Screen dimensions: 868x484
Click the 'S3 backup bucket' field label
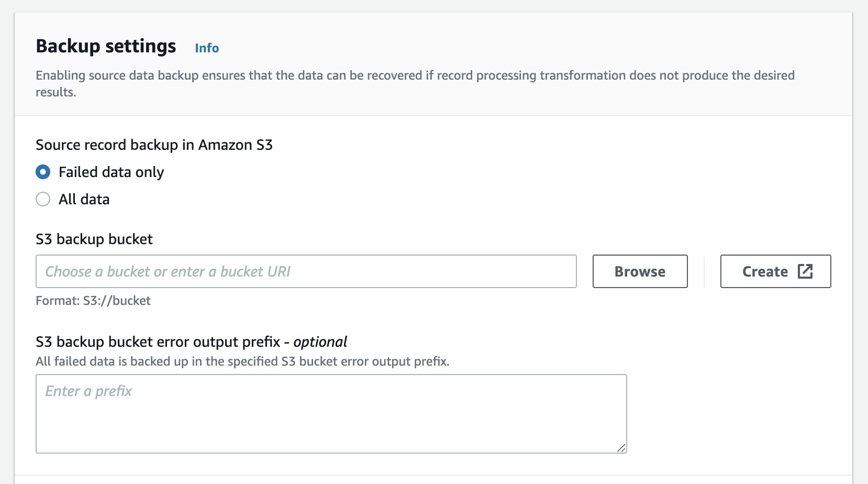(x=94, y=239)
